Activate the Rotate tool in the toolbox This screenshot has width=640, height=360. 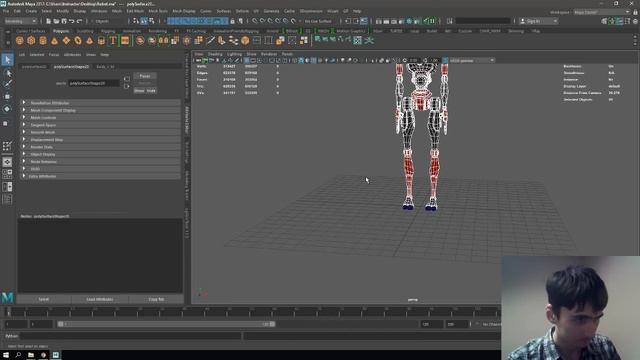pos(7,109)
